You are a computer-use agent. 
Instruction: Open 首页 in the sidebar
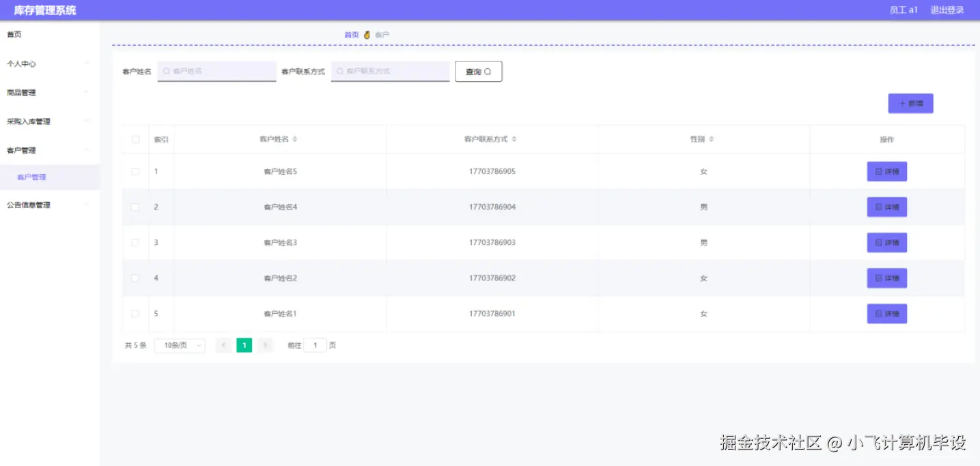tap(50, 34)
